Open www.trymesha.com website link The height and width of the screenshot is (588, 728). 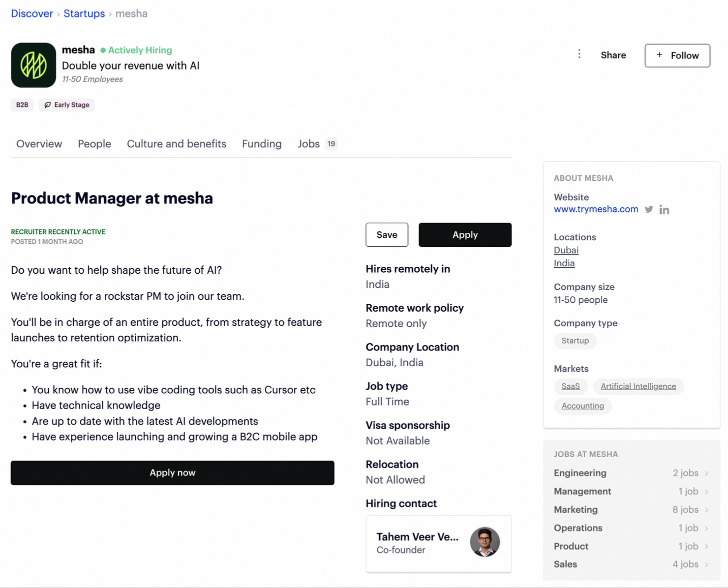click(596, 209)
